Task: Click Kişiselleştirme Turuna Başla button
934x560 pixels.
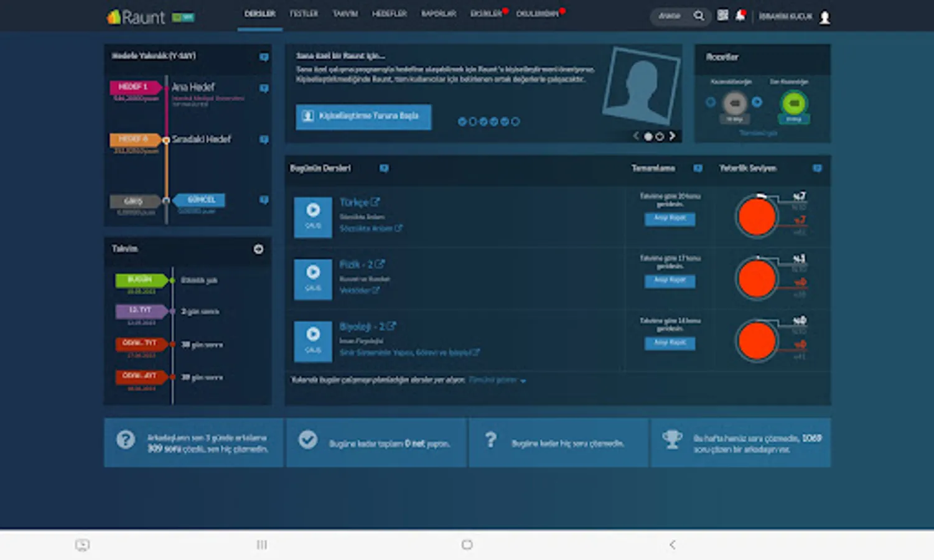Action: (363, 116)
